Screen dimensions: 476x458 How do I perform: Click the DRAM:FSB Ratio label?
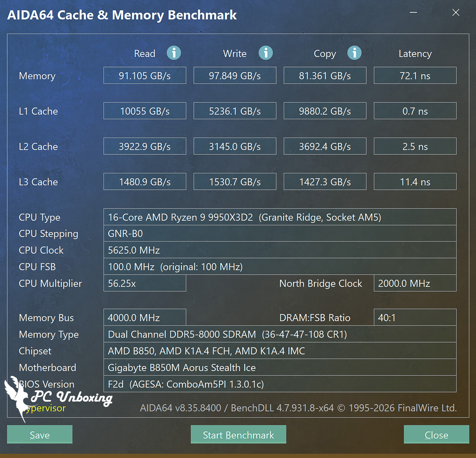(x=315, y=318)
